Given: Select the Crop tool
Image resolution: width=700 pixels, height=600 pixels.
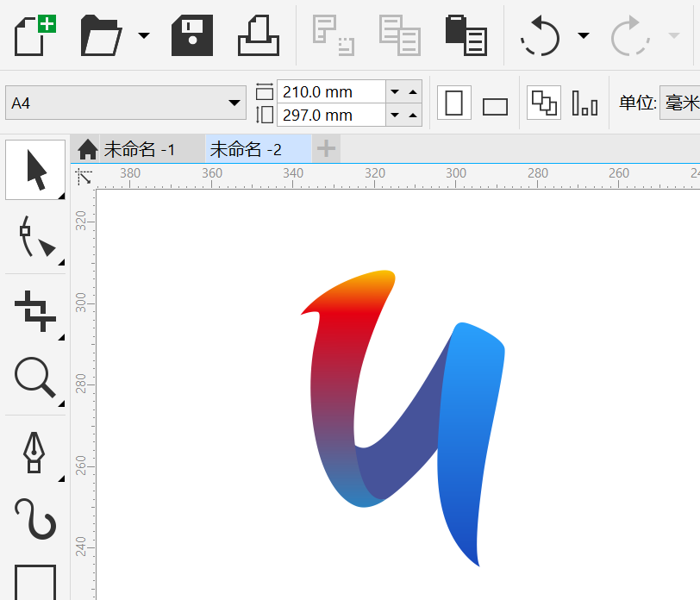Looking at the screenshot, I should click(34, 312).
